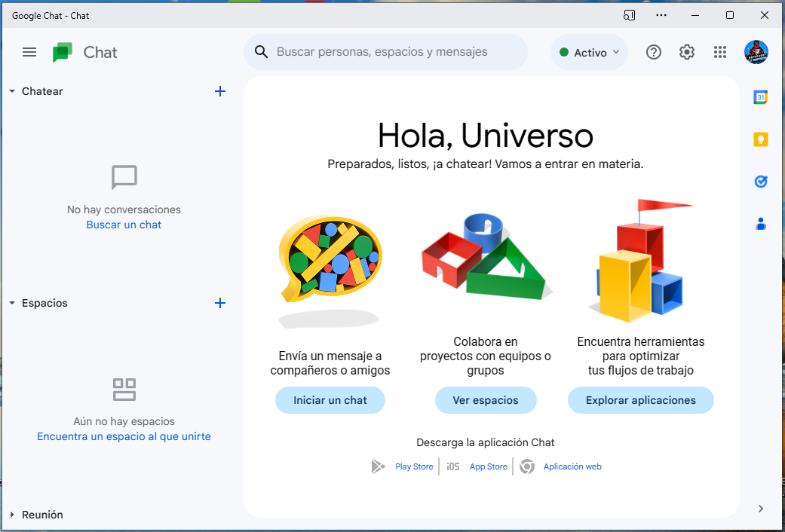The width and height of the screenshot is (785, 532).
Task: Open the Aplicación web link
Action: tap(573, 466)
